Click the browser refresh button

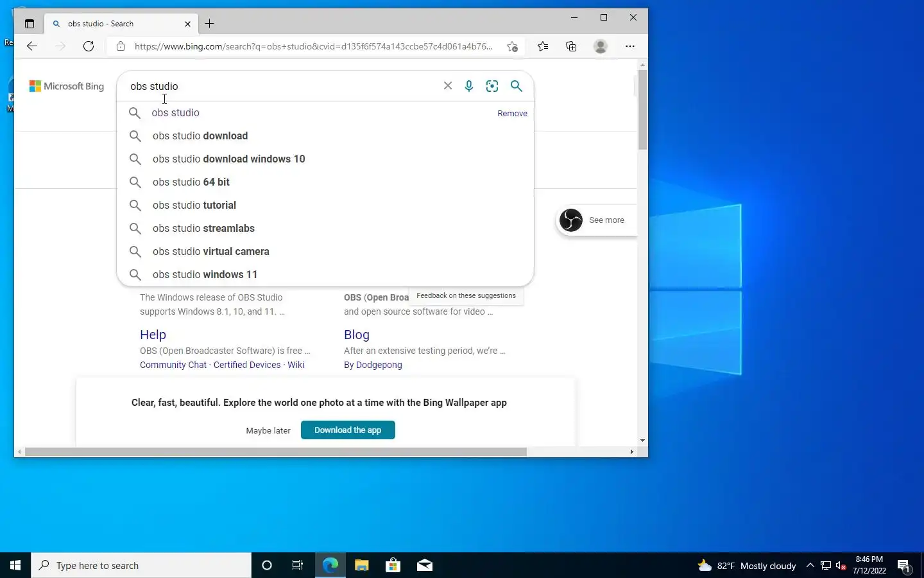(x=89, y=46)
